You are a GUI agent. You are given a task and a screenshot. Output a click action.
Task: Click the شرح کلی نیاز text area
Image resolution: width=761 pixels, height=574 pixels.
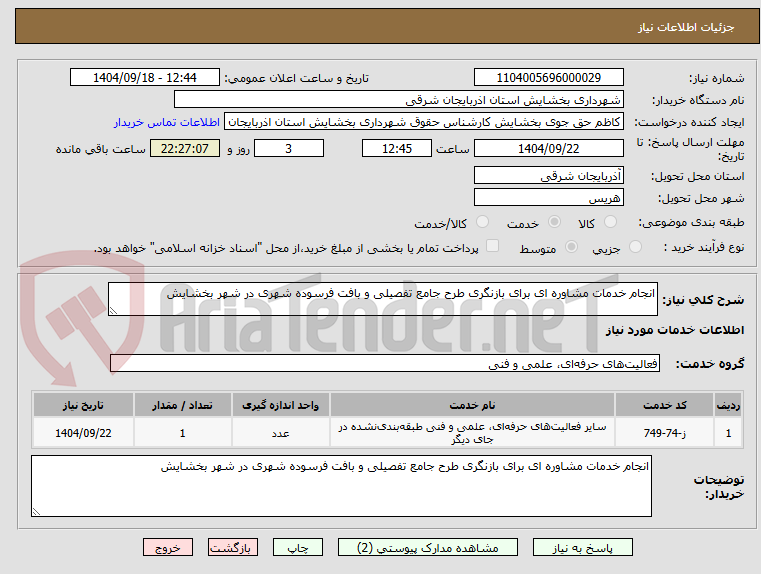pyautogui.click(x=382, y=299)
